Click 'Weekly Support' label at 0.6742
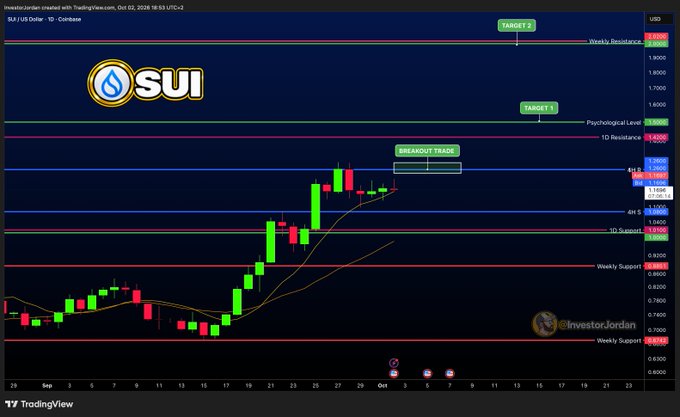Viewport: 680px width, 417px height. 619,340
